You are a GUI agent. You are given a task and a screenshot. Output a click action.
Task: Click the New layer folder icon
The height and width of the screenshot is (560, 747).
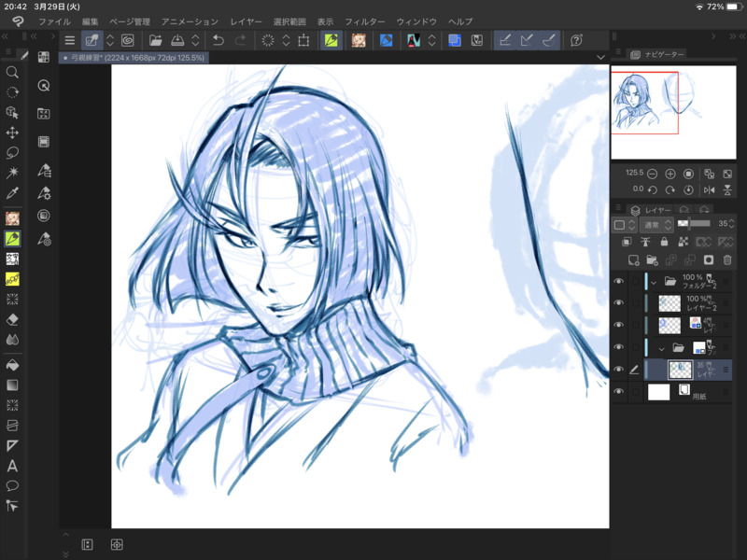pos(652,260)
